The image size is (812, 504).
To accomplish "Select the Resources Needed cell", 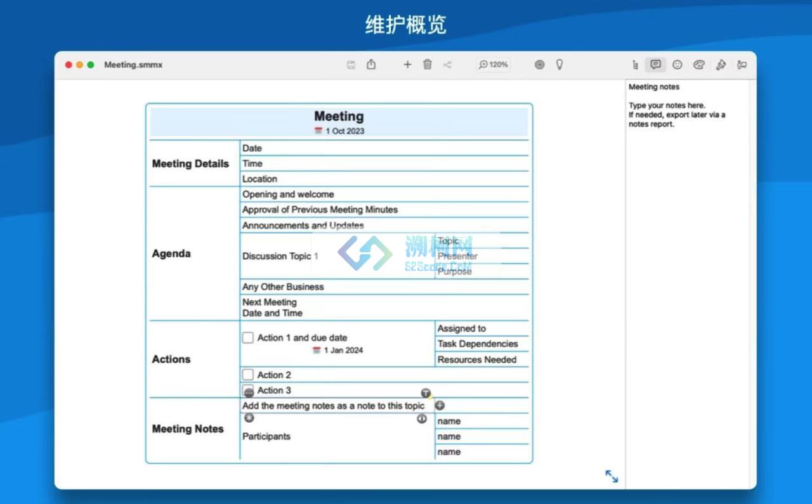I will (x=482, y=359).
